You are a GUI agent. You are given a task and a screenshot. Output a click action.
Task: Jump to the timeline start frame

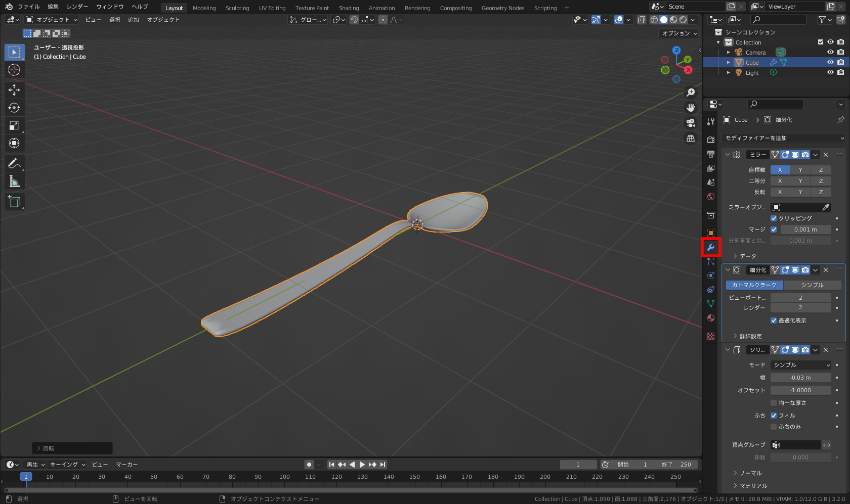coord(331,465)
